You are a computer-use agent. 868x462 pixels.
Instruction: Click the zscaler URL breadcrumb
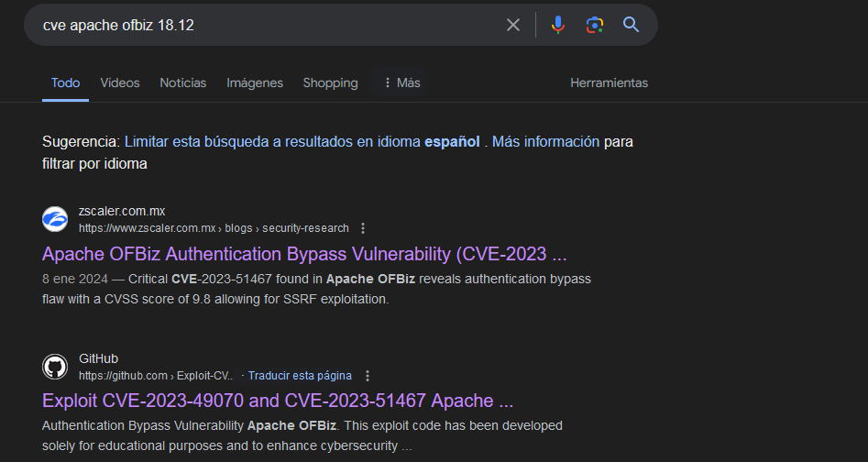[214, 228]
